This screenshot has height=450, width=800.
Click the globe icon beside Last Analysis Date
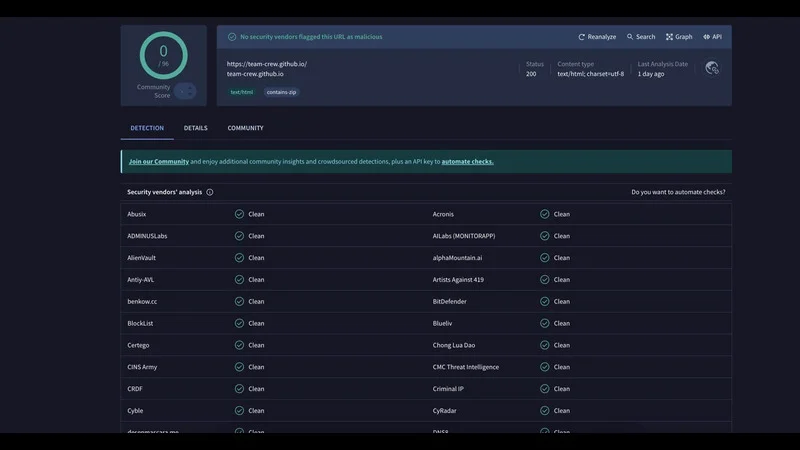(712, 68)
